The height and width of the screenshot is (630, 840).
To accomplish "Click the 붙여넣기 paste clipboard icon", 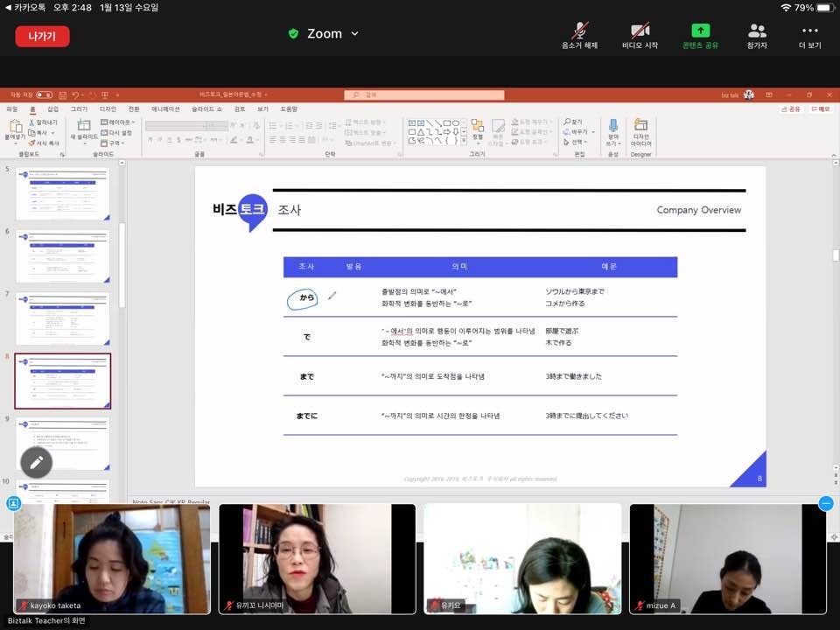I will pyautogui.click(x=15, y=126).
